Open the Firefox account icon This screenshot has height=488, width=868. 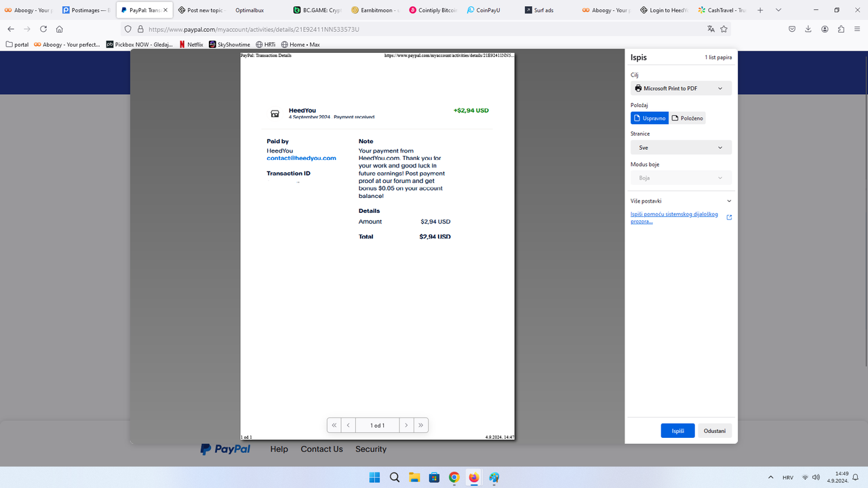[825, 29]
